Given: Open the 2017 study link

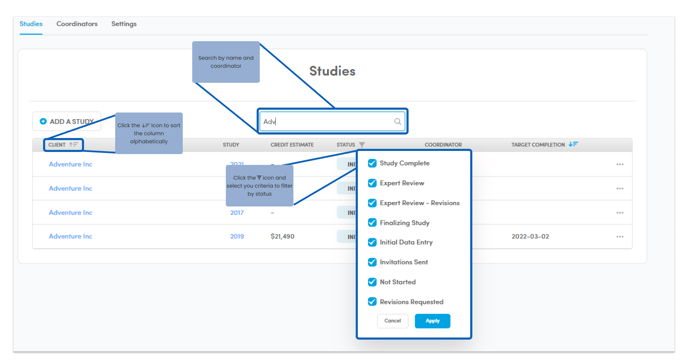Looking at the screenshot, I should (237, 212).
